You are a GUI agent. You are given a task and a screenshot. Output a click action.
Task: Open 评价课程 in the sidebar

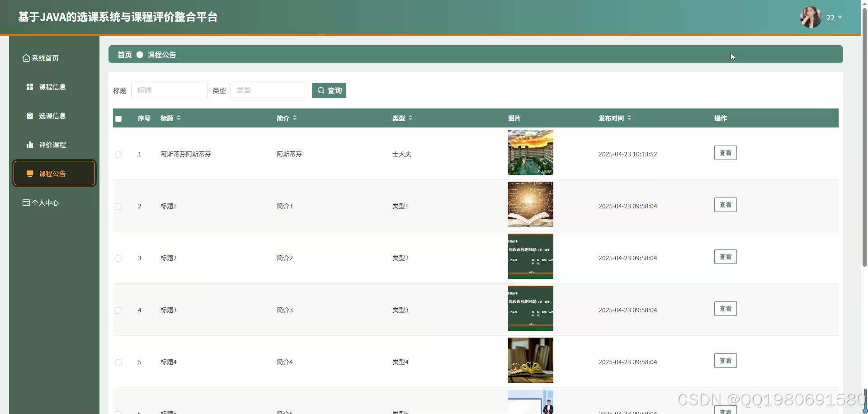point(54,145)
